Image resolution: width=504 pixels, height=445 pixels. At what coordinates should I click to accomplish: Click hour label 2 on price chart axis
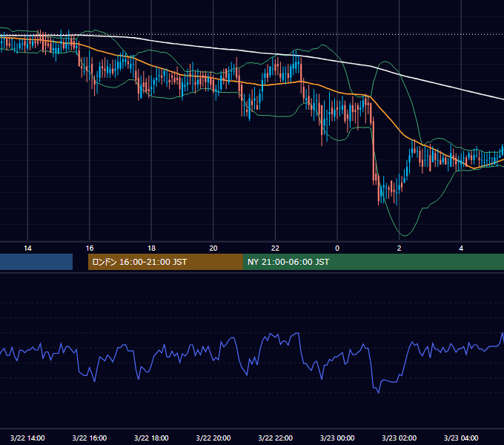tap(399, 248)
